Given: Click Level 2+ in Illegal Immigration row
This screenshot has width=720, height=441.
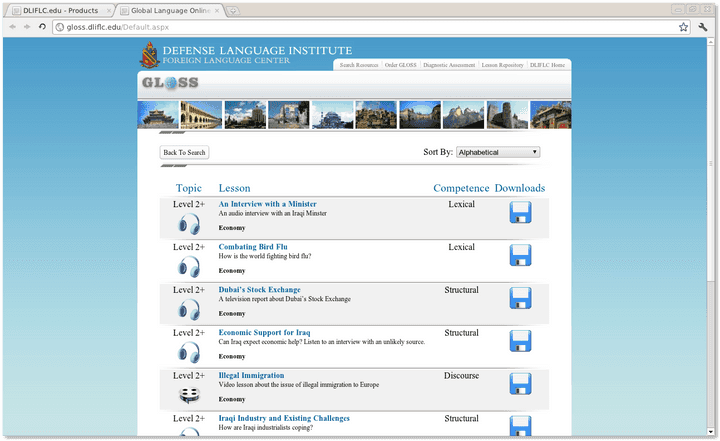Looking at the screenshot, I should pos(189,375).
